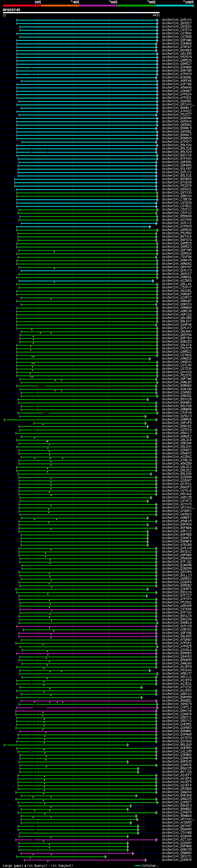197x868 pixels.
Task: Click hit label UniRef100_B5L530
Action: tap(176, 145)
